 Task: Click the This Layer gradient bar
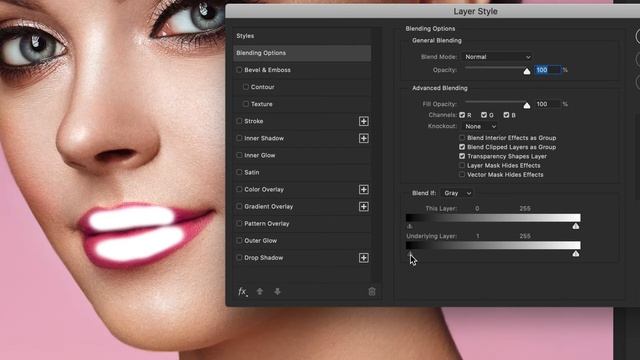pos(493,218)
